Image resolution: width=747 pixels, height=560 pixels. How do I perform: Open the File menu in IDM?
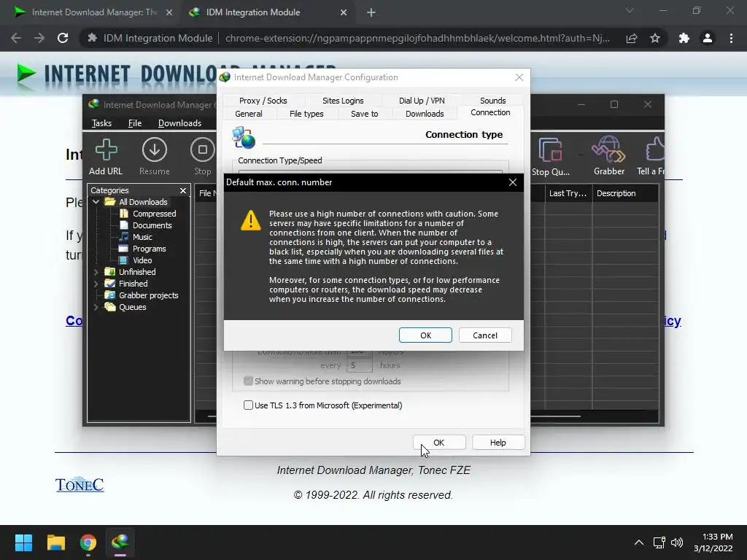[135, 123]
